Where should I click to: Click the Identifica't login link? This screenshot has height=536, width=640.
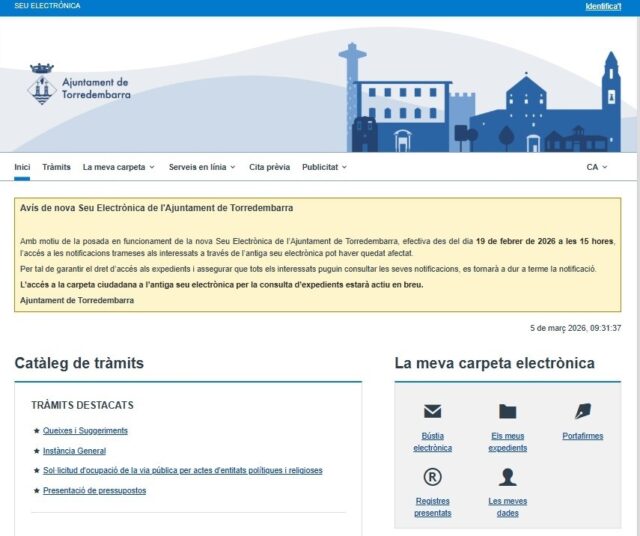[603, 6]
